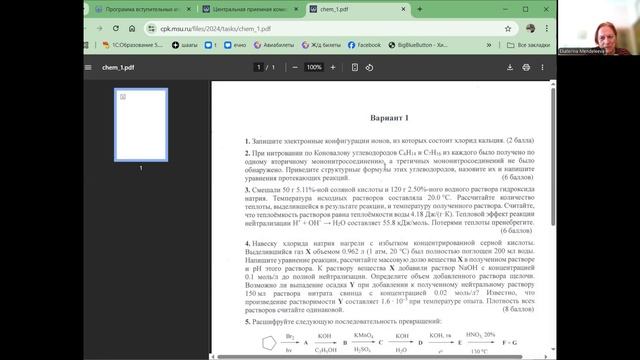The image size is (640, 360).
Task: Expand hidden bookmarks chevron
Action: tap(489, 45)
